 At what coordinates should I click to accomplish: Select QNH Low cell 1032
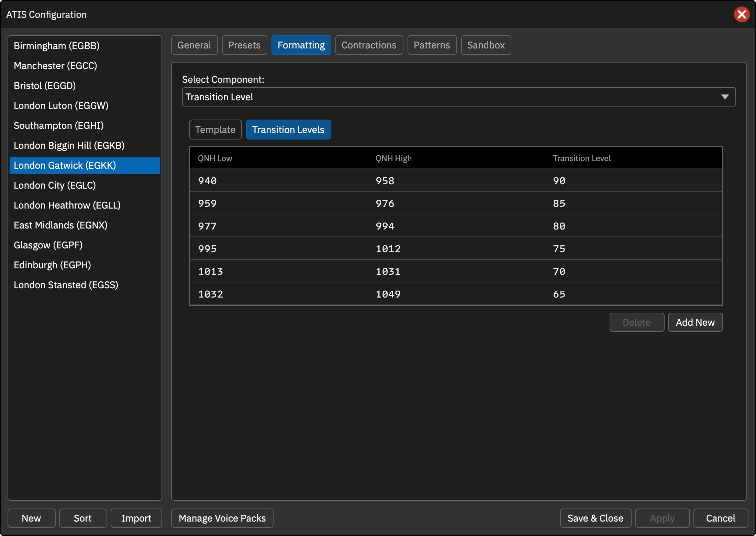[x=278, y=294]
